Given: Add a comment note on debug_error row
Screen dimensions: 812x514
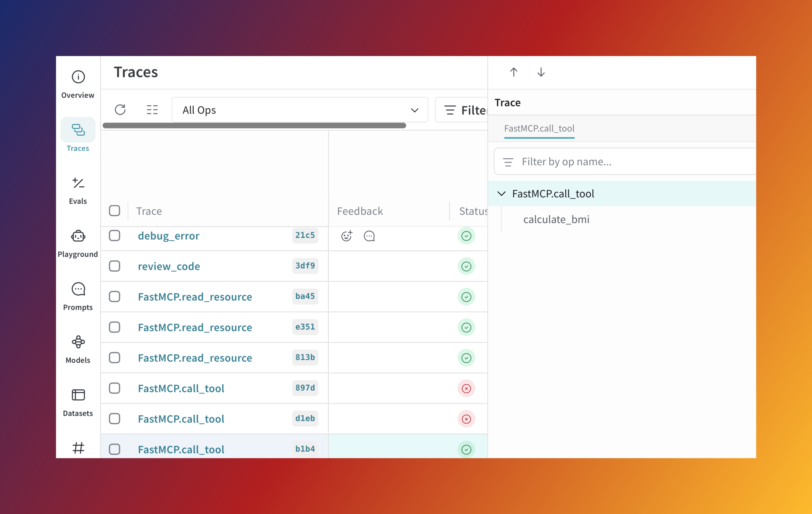Looking at the screenshot, I should [x=369, y=236].
